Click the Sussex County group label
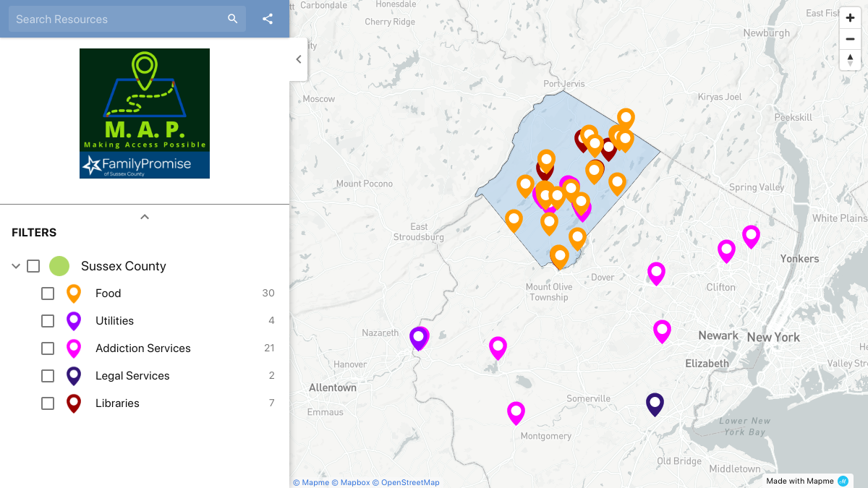 click(124, 266)
